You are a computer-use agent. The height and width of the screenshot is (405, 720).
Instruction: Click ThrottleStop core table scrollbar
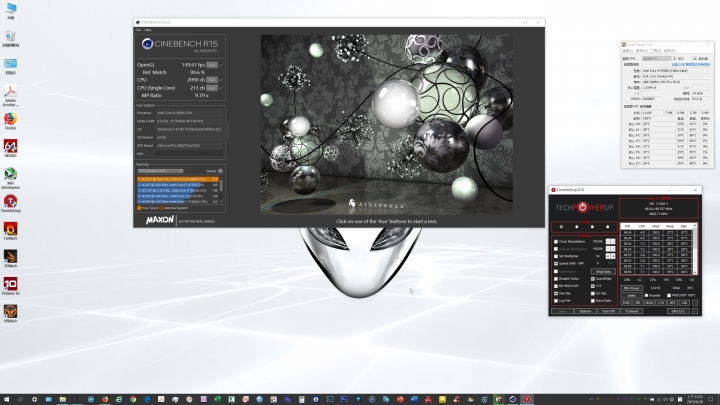point(695,248)
